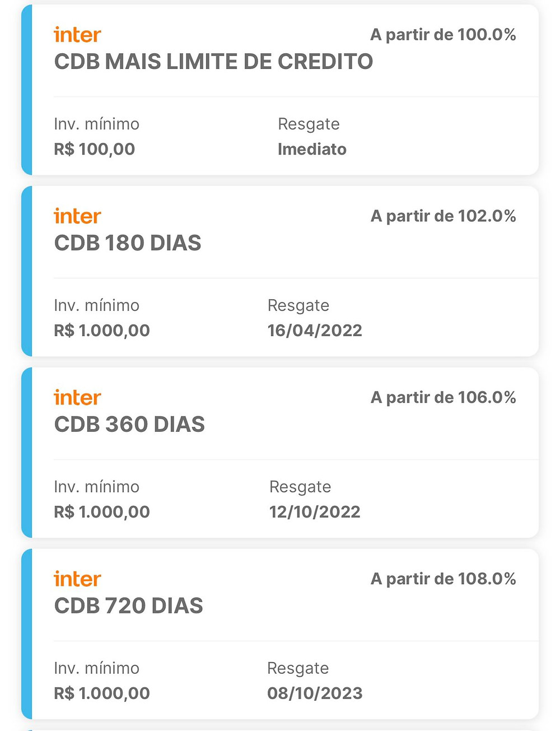This screenshot has height=731, width=560.
Task: Tap the 'A partir de 100.0%' rate label
Action: click(443, 35)
